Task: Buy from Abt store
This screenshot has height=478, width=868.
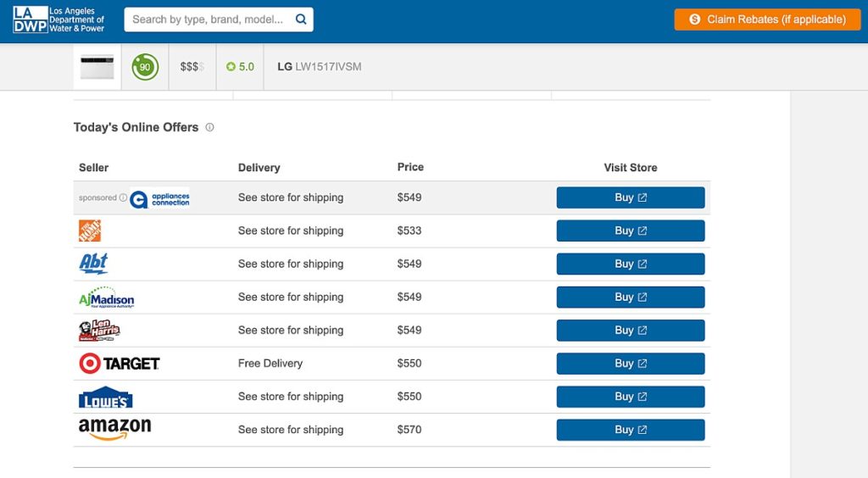Action: click(631, 264)
